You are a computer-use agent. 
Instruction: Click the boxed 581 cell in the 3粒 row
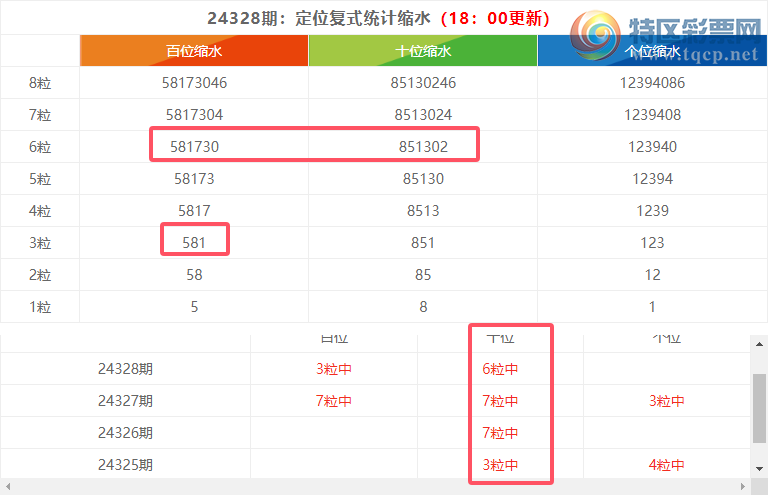194,243
